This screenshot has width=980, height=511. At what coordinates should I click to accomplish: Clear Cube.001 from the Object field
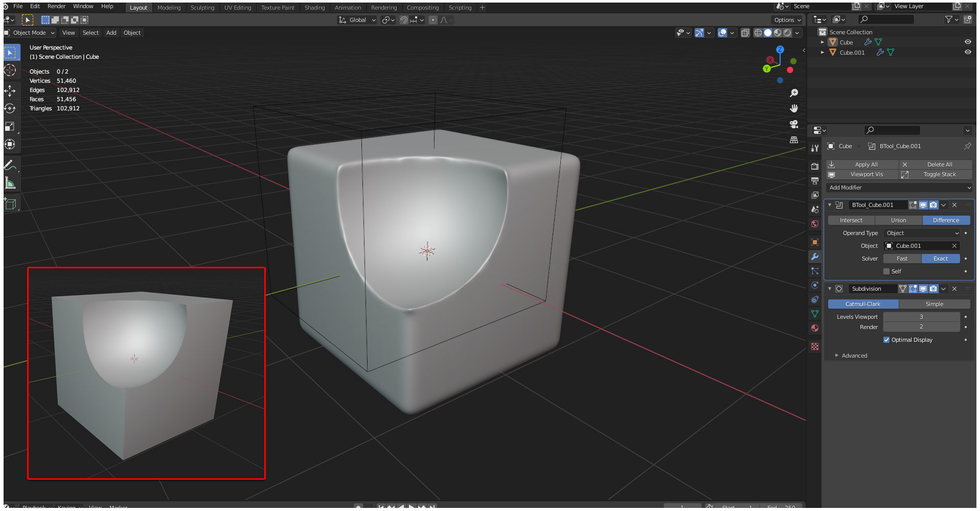pyautogui.click(x=954, y=246)
